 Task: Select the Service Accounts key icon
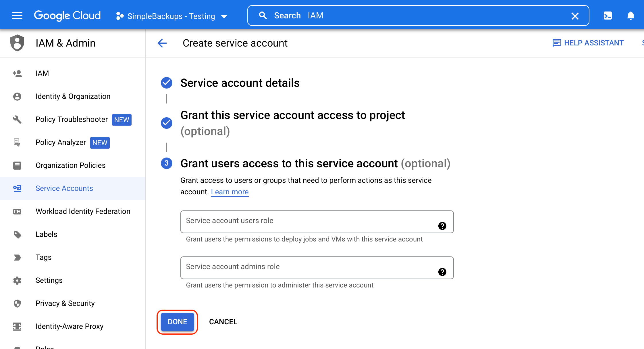[17, 188]
